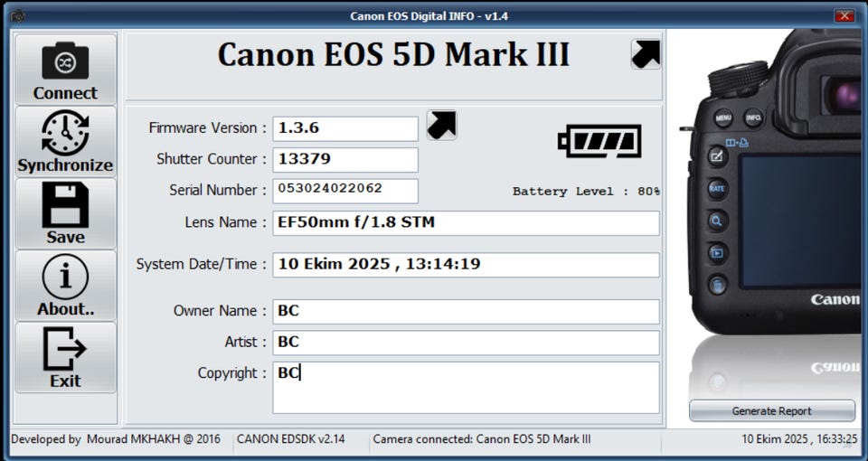This screenshot has height=461, width=868.
Task: Click the 'Artist :' label
Action: pos(246,342)
